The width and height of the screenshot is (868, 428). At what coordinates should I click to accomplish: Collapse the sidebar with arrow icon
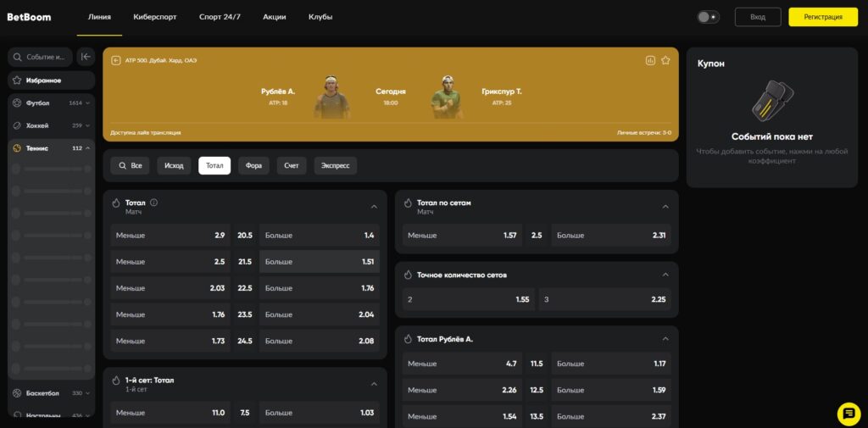coord(85,57)
